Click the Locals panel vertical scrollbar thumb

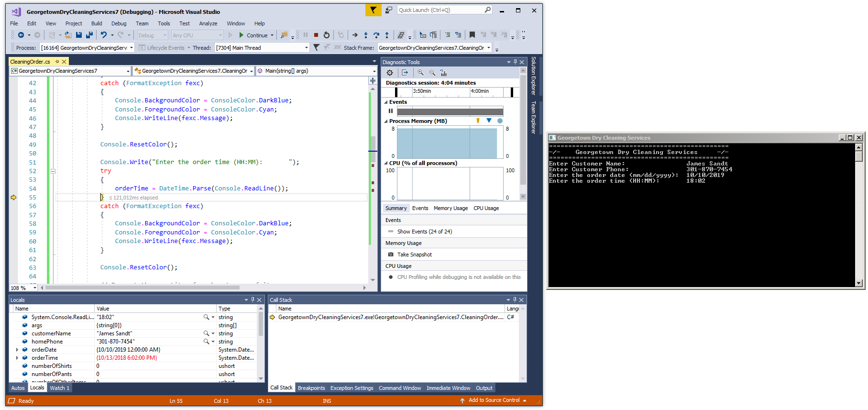pos(261,323)
